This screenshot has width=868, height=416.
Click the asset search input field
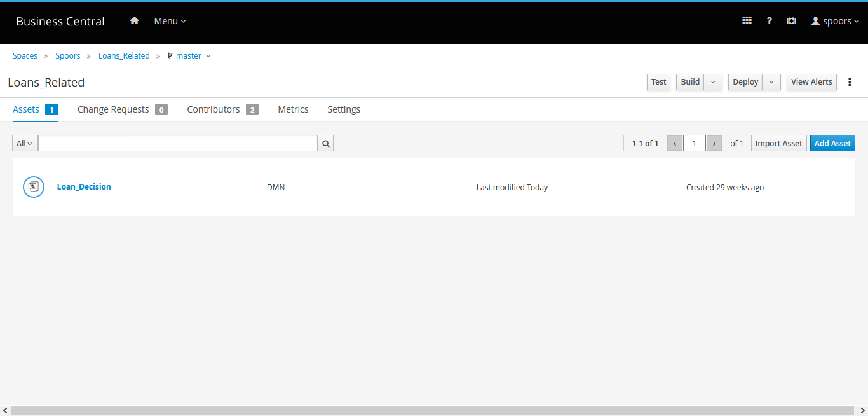tap(178, 144)
